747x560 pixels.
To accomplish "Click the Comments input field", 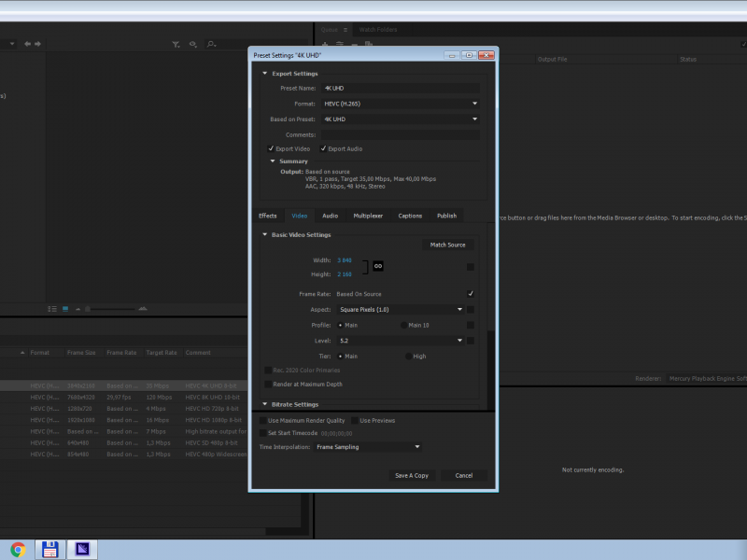I will 401,134.
